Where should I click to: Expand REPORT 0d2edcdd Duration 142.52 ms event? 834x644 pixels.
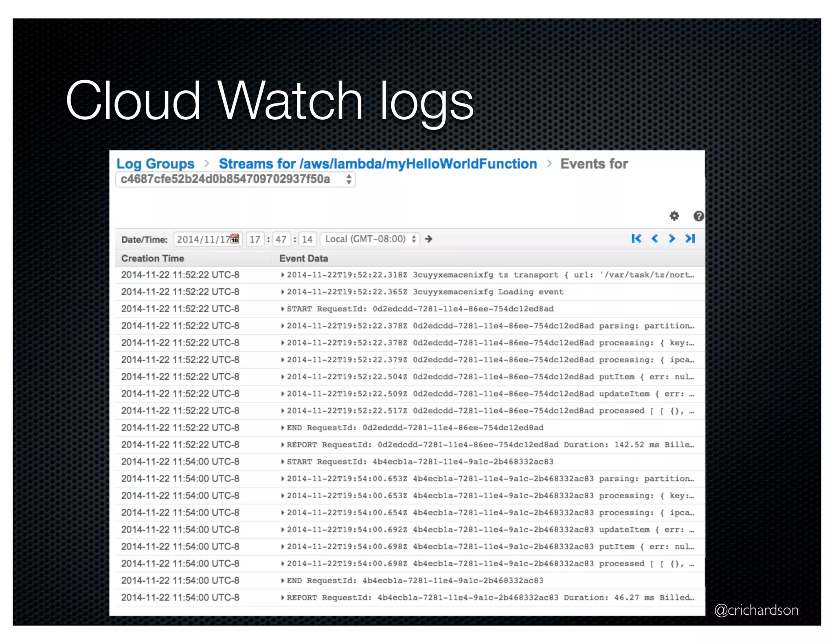pyautogui.click(x=283, y=445)
